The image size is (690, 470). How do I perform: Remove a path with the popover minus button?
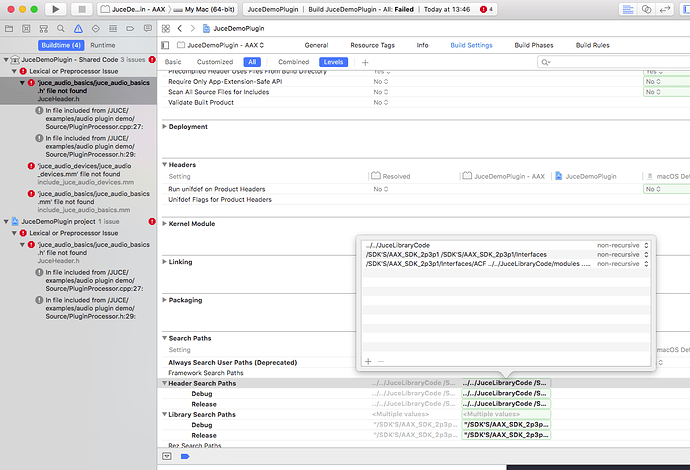click(381, 361)
